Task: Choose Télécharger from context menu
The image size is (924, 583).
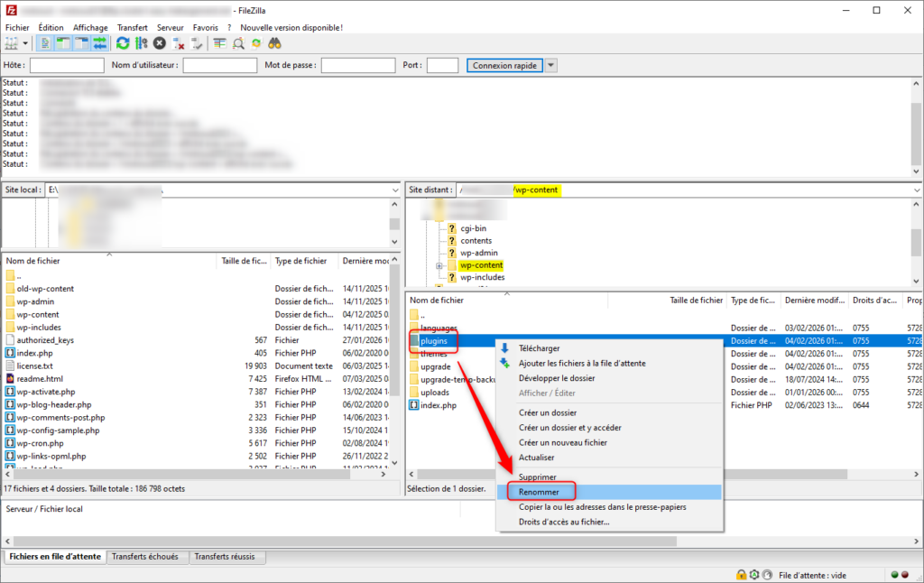Action: (609, 348)
